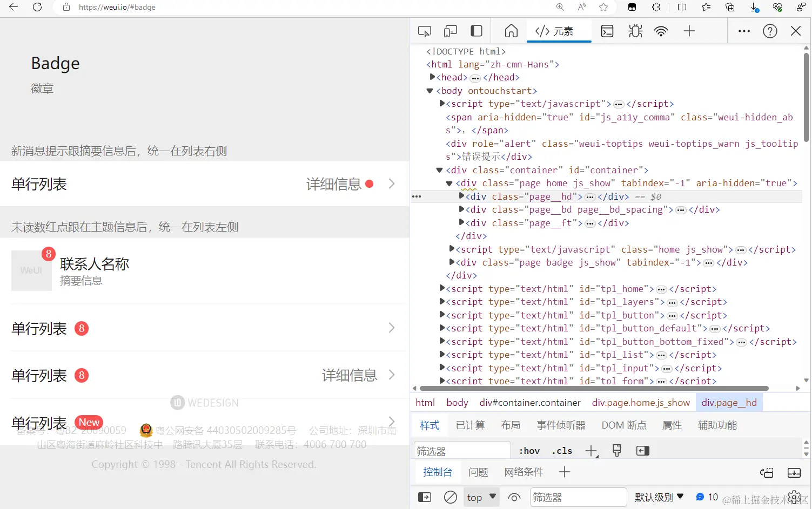Collapse the div class="page home js_show" node
The image size is (812, 509).
pyautogui.click(x=449, y=184)
